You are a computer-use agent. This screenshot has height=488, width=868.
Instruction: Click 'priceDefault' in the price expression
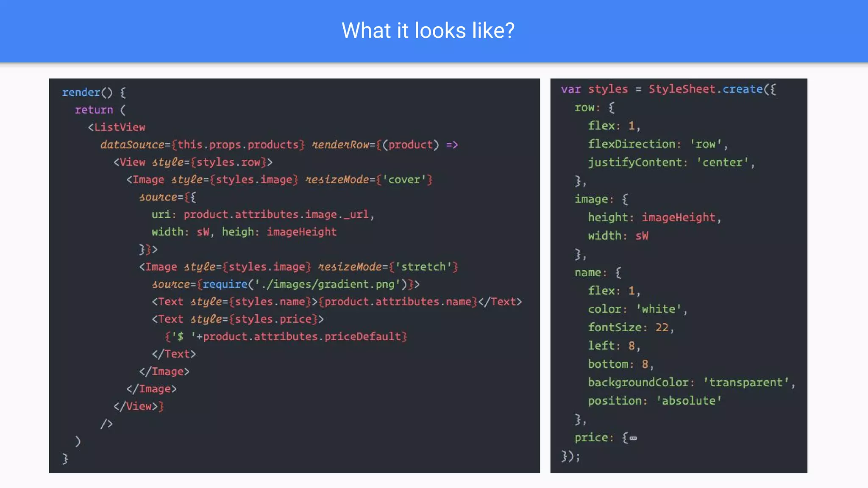click(363, 336)
